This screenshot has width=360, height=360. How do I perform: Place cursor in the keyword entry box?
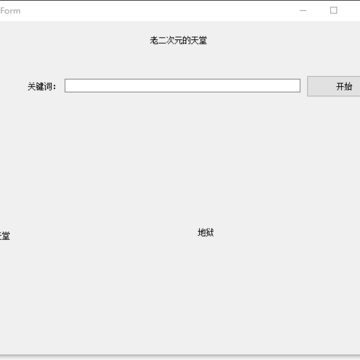[x=182, y=86]
